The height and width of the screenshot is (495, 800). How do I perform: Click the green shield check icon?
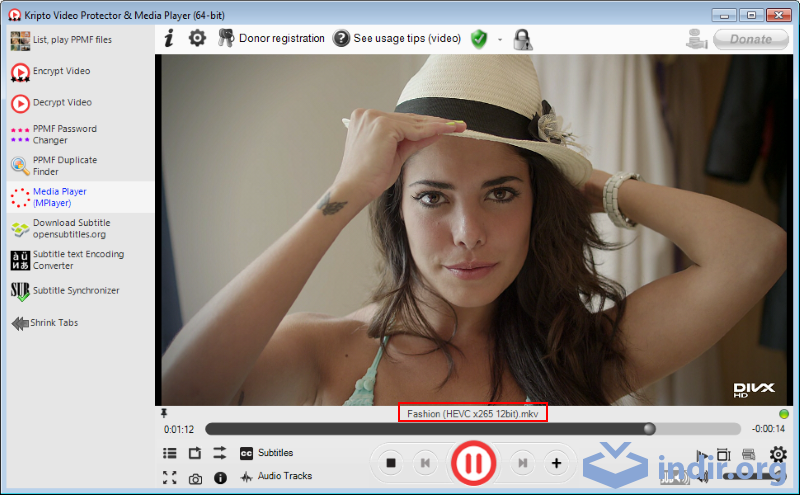click(479, 39)
